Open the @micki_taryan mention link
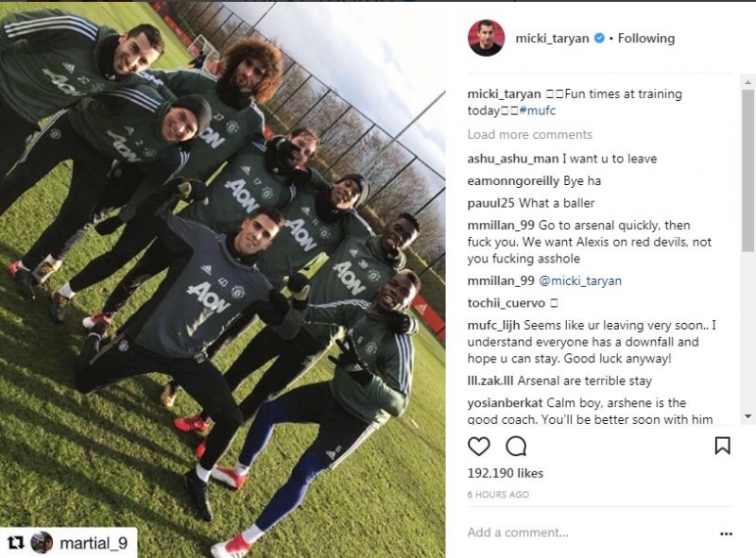 pos(579,281)
